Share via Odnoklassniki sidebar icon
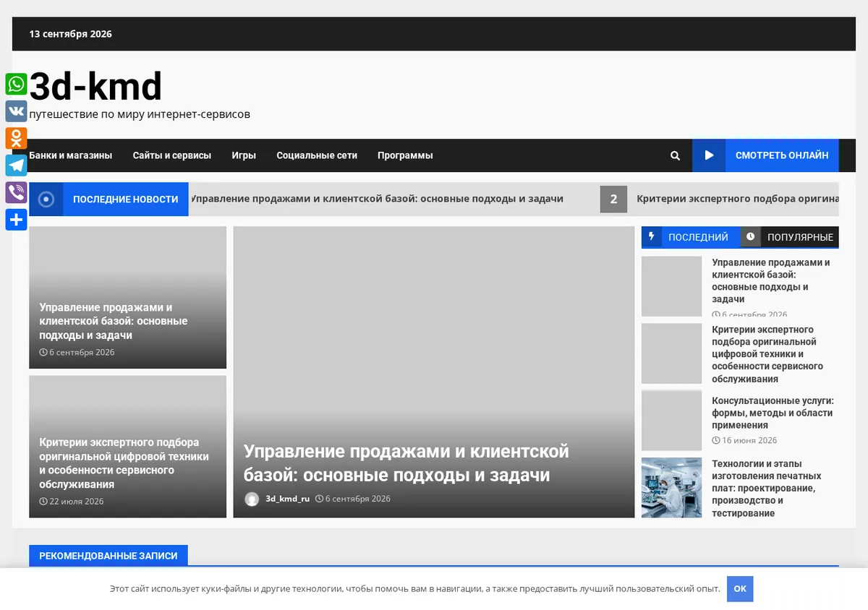This screenshot has width=868, height=610. click(x=16, y=138)
